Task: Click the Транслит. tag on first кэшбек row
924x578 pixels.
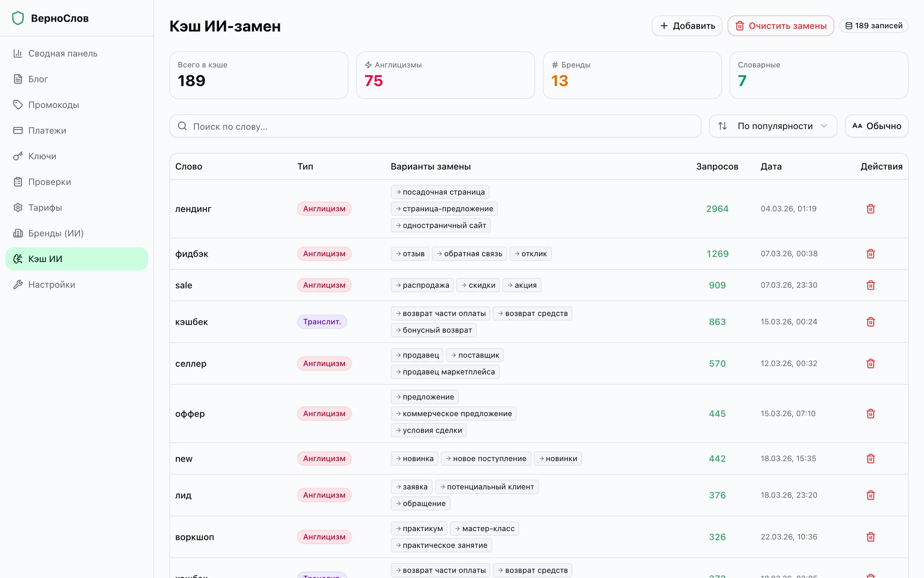Action: pyautogui.click(x=322, y=322)
